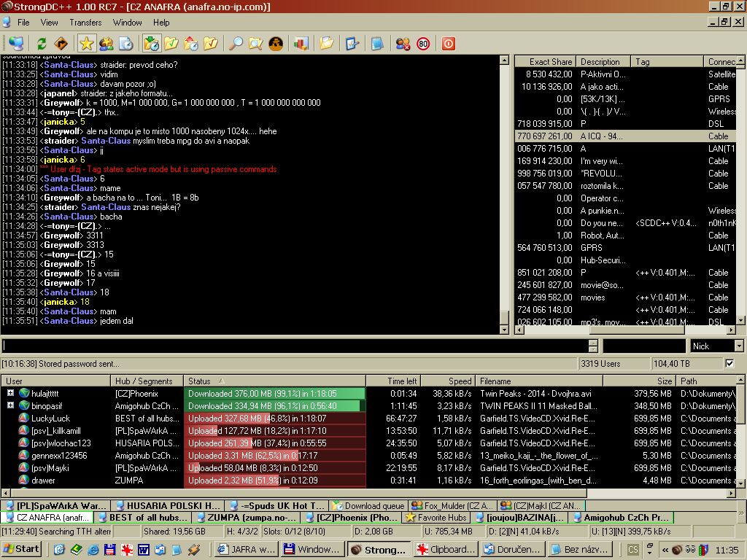Image resolution: width=747 pixels, height=560 pixels.
Task: Switch to the Download queue tab
Action: (368, 506)
